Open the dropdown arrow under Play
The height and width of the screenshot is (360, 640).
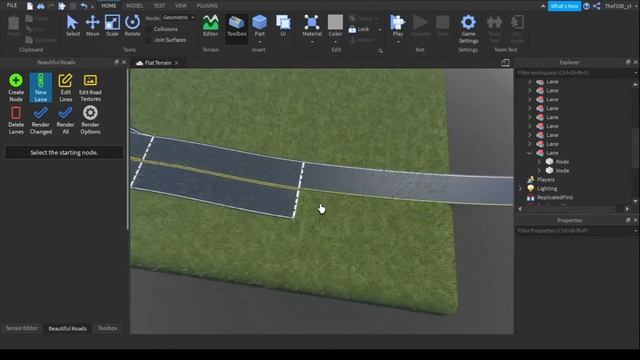tap(398, 42)
